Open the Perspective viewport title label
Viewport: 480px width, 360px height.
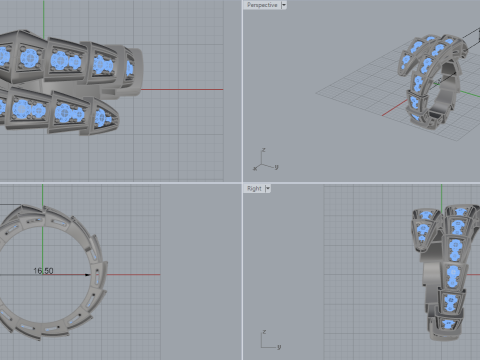tap(262, 5)
